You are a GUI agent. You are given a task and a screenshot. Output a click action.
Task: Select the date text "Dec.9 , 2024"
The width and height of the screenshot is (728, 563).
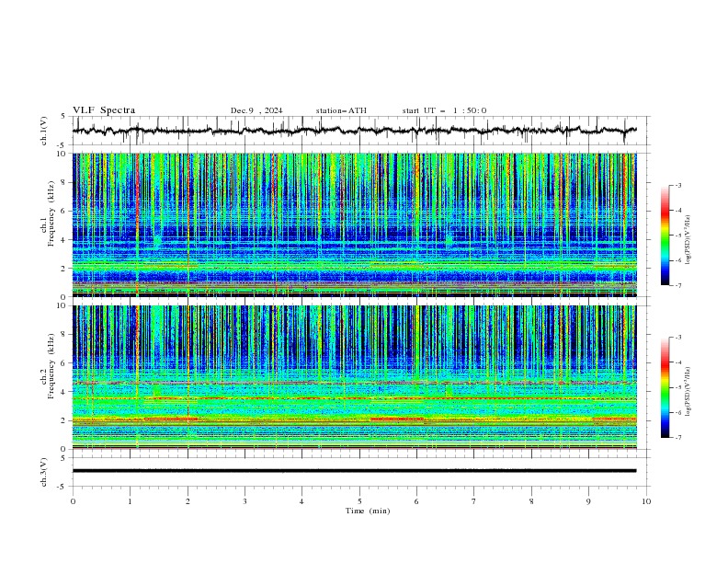(x=256, y=110)
